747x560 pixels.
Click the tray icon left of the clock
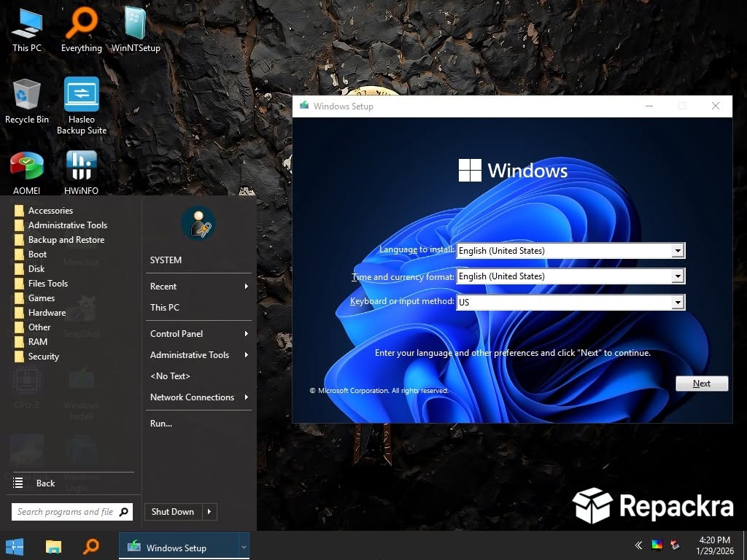click(675, 545)
